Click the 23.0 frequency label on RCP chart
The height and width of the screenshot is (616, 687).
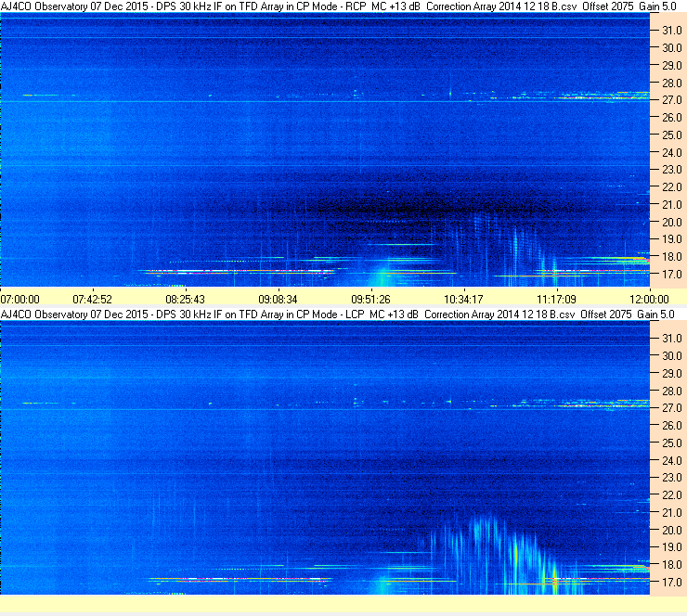[x=671, y=170]
